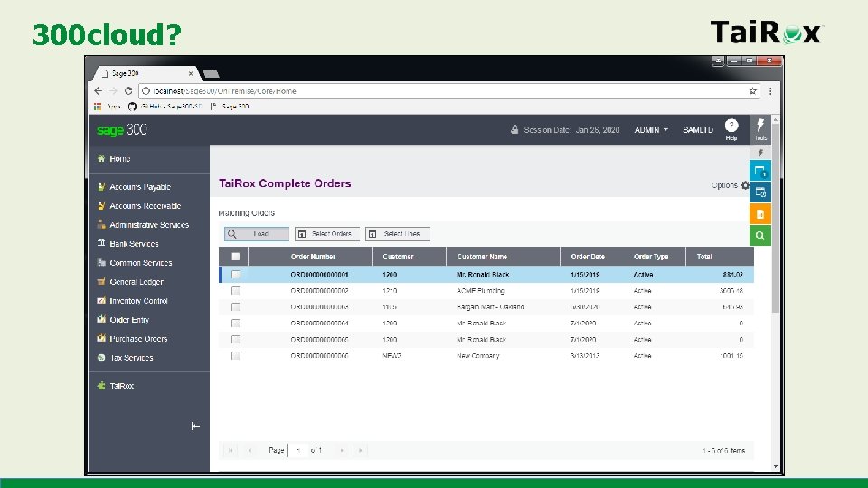
Task: Reload the browser page
Action: (x=128, y=90)
